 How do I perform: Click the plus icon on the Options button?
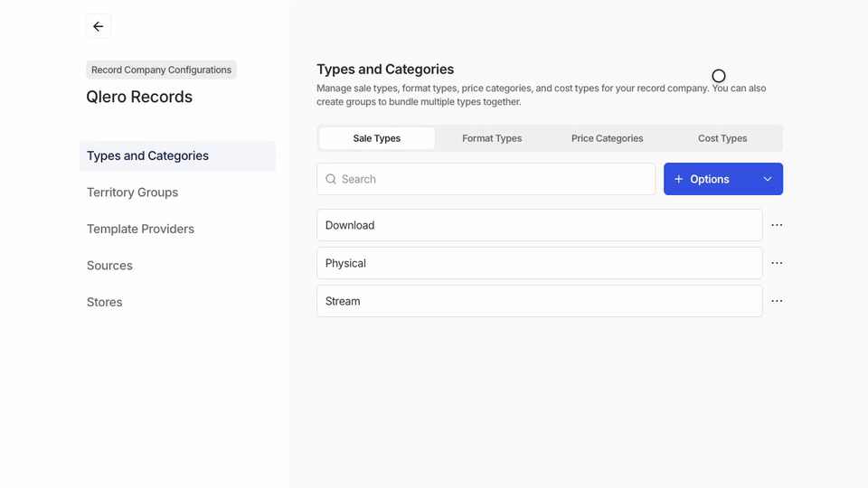[x=678, y=179]
